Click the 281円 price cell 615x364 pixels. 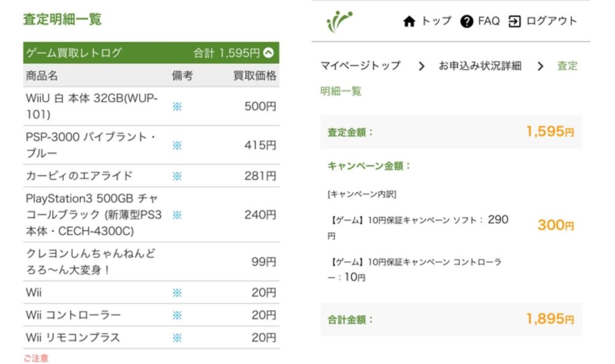coord(261,176)
